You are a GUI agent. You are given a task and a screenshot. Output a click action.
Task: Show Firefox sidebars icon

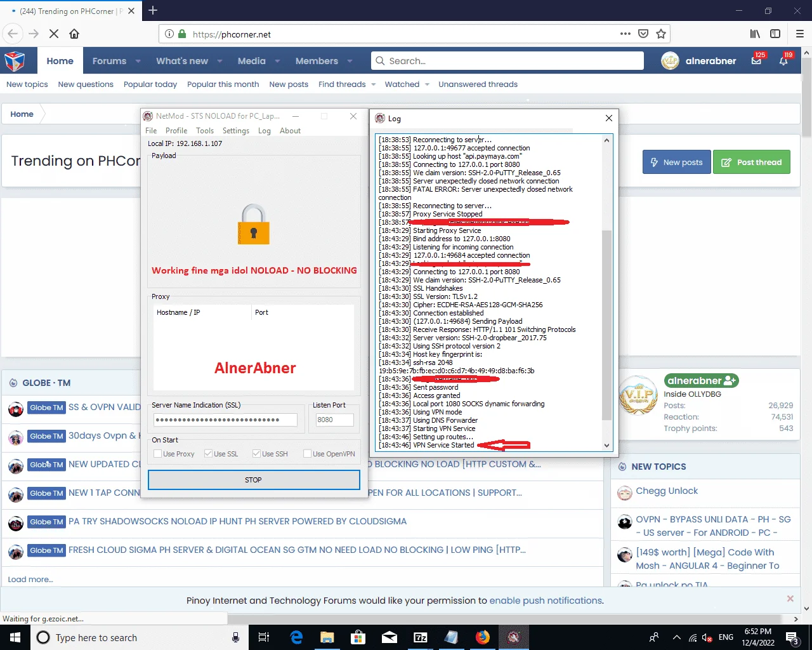(x=775, y=34)
